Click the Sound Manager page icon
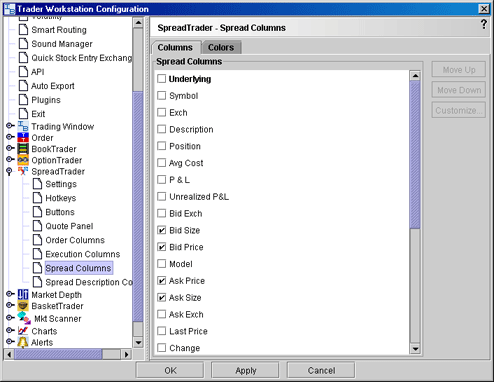Image resolution: width=494 pixels, height=382 pixels. click(23, 44)
